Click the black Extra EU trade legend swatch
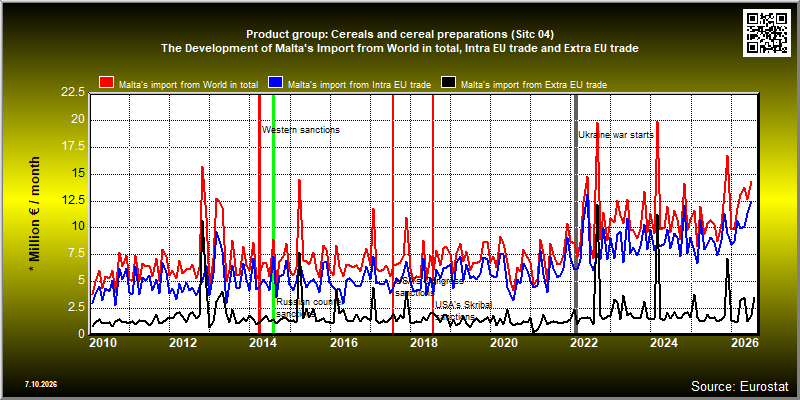This screenshot has height=400, width=800. click(x=448, y=83)
